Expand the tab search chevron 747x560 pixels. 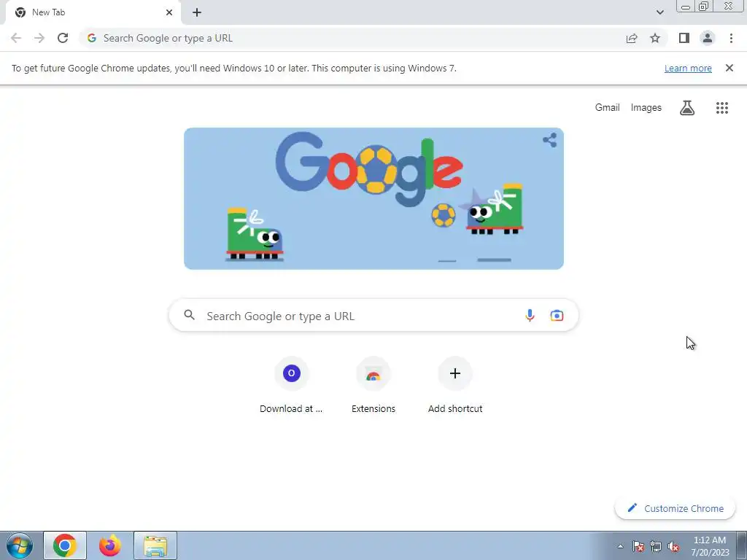coord(659,12)
